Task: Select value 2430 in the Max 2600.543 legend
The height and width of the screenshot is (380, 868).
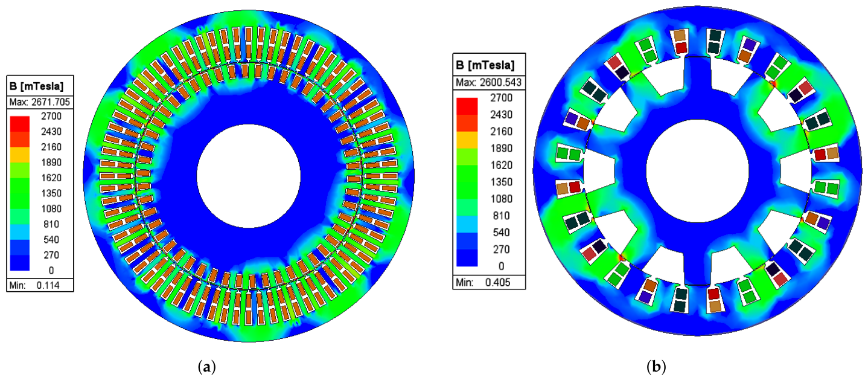Action: coord(500,114)
